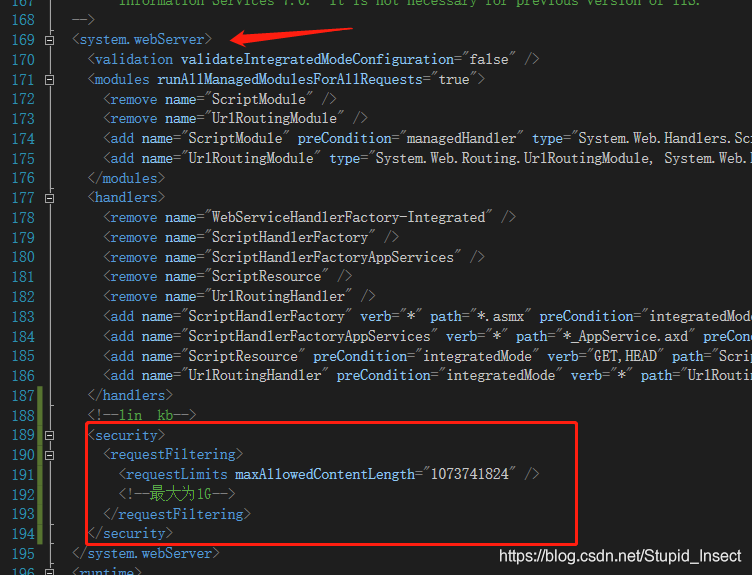Click ScriptHandlerFactoryAppServices in the line 180 remove tag
This screenshot has width=752, height=575.
coord(333,258)
